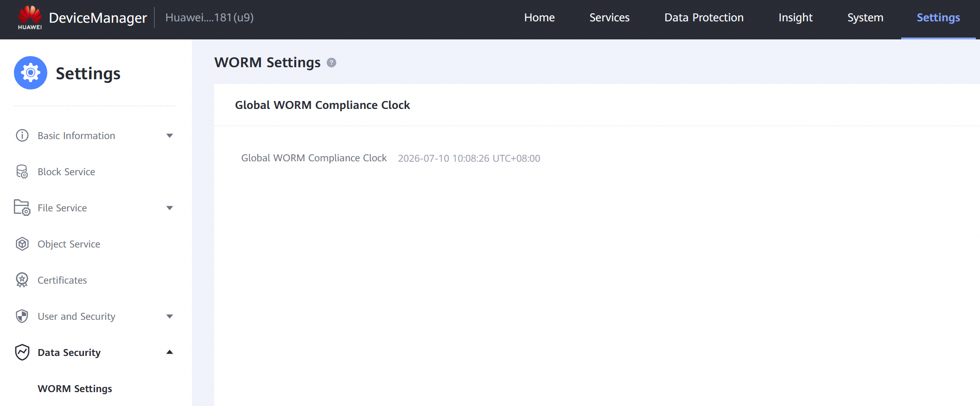The image size is (980, 406).
Task: Open the WORM Settings help icon
Action: point(331,63)
